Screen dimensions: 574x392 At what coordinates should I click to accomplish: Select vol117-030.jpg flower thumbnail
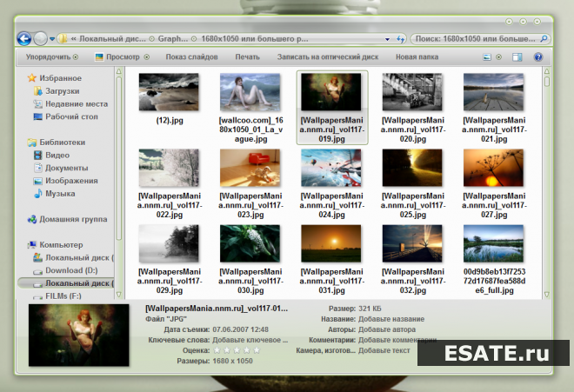coord(250,243)
